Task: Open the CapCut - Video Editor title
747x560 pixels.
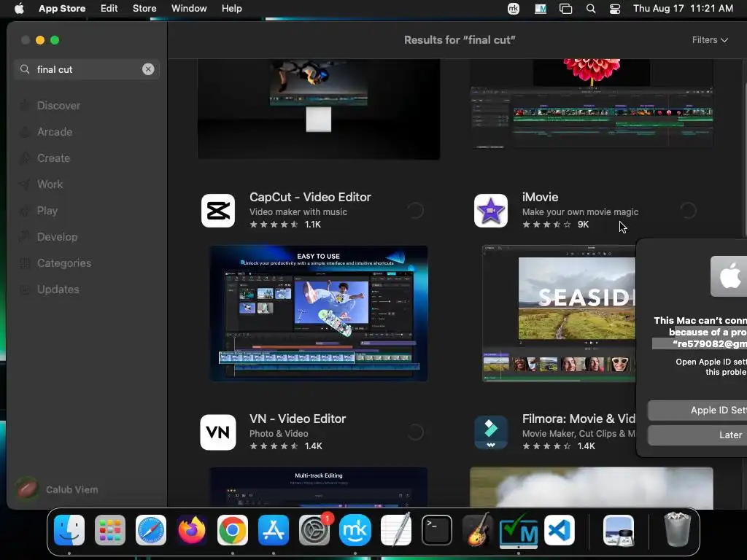Action: point(310,197)
